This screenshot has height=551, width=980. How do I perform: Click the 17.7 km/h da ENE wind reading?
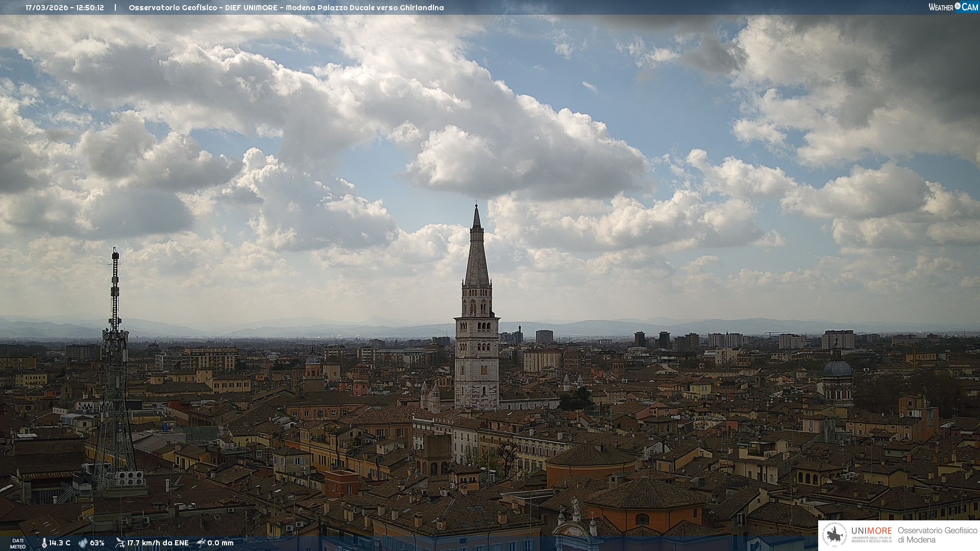pos(158,543)
